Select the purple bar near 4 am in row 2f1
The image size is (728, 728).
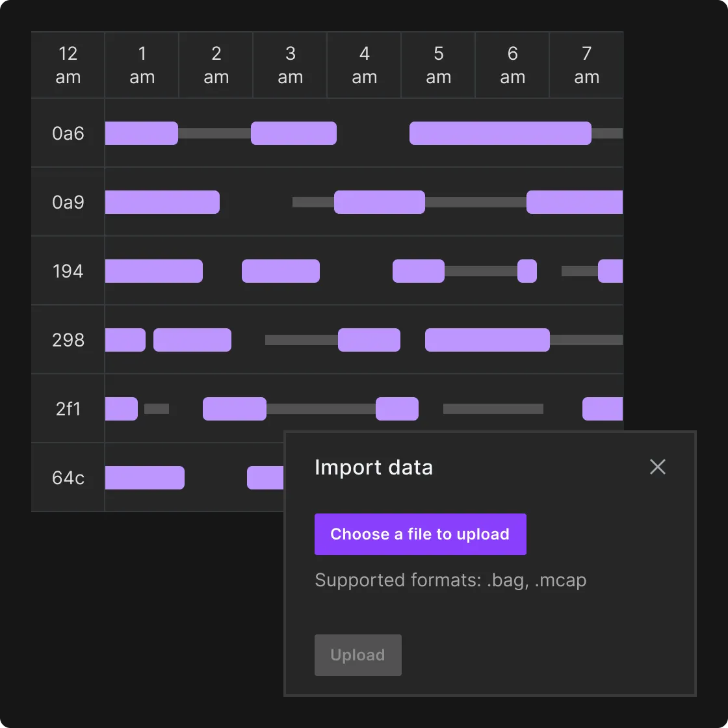tap(396, 408)
